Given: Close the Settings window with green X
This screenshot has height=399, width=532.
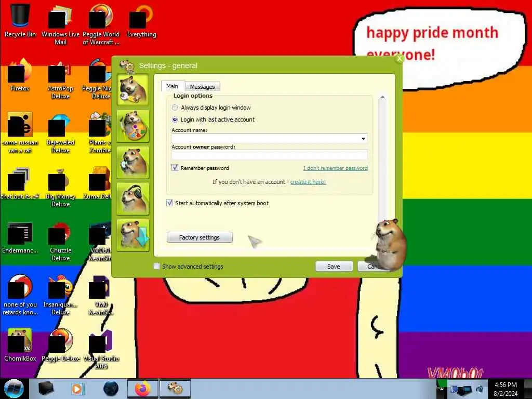Looking at the screenshot, I should (x=400, y=58).
